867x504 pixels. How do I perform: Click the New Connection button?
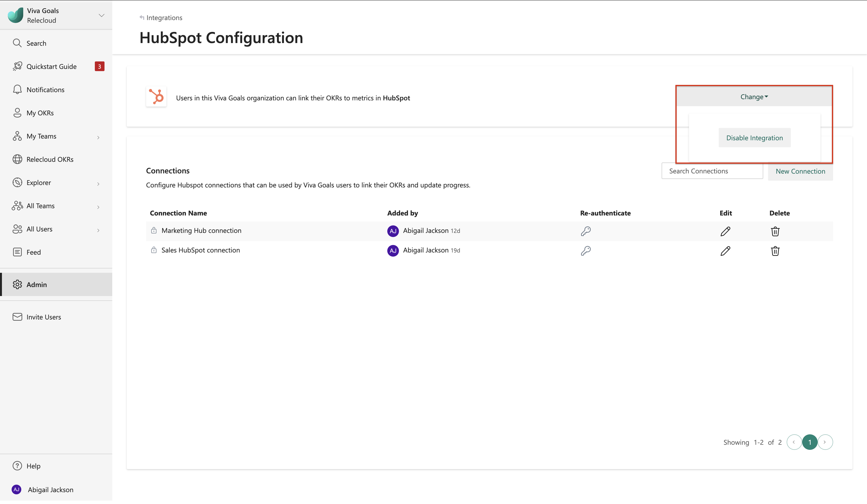point(800,171)
